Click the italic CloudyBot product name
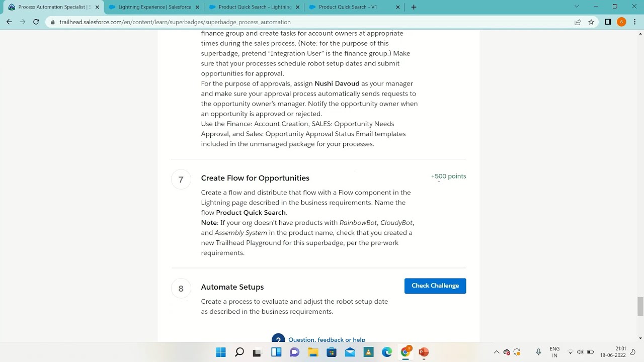644x362 pixels. 396,223
